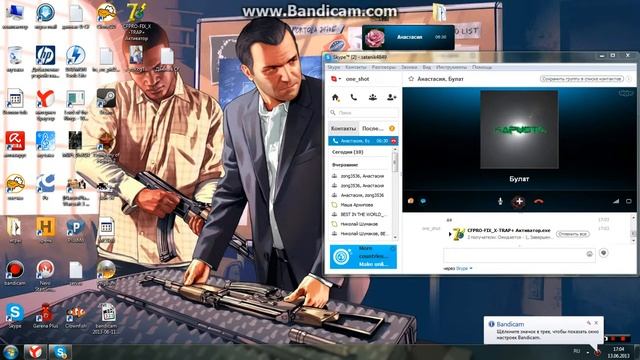Select the HP desktop shortcut
This screenshot has width=640, height=360.
[45, 61]
